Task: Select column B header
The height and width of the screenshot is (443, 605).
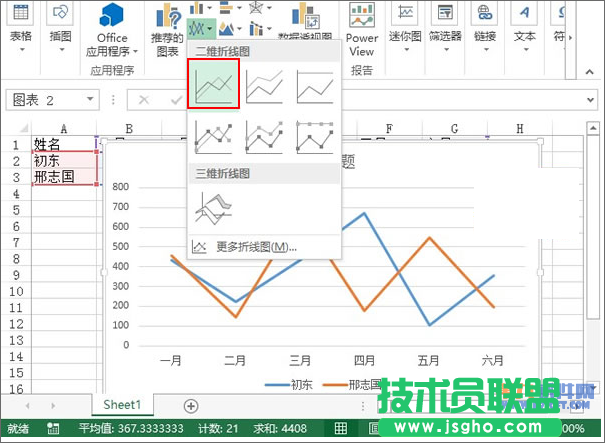Action: (129, 128)
